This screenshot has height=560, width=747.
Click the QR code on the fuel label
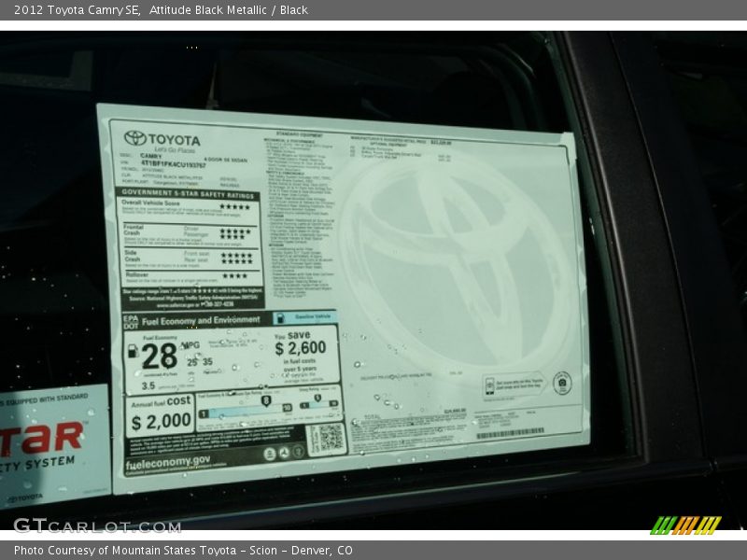(x=331, y=438)
